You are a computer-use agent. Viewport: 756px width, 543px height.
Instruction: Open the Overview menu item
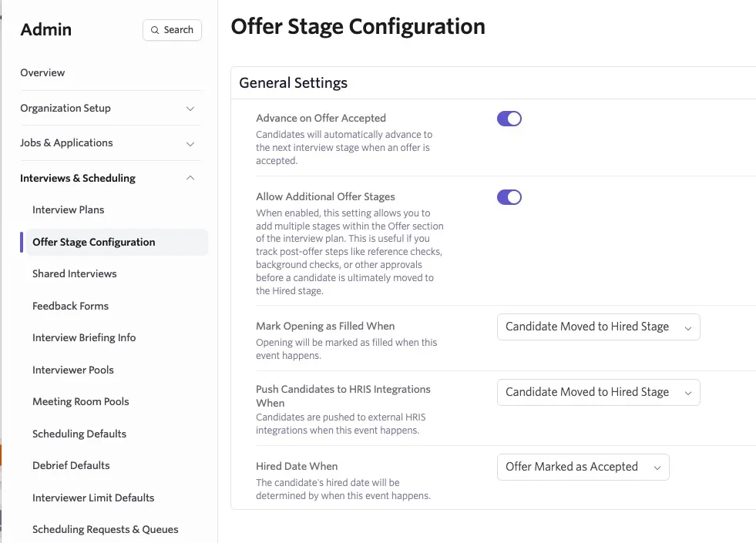42,72
